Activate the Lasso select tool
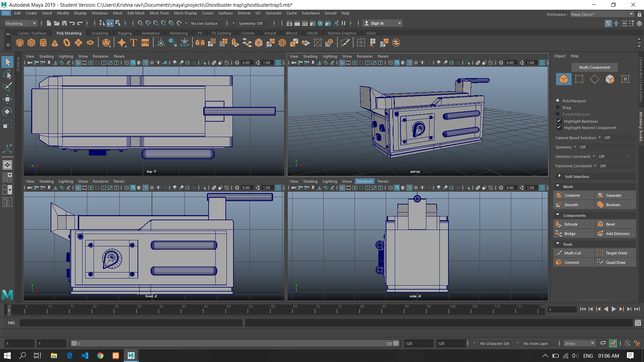Viewport: 644px width, 362px height. pos(7,74)
